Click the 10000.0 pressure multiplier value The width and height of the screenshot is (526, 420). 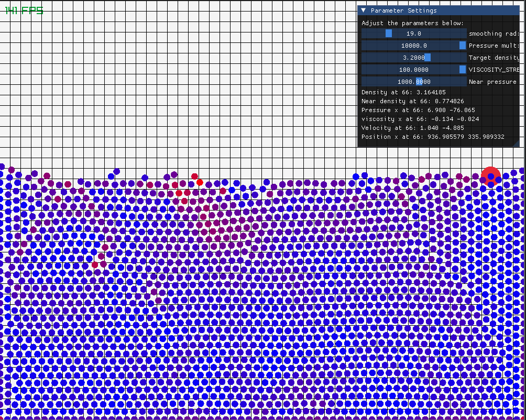(x=414, y=46)
